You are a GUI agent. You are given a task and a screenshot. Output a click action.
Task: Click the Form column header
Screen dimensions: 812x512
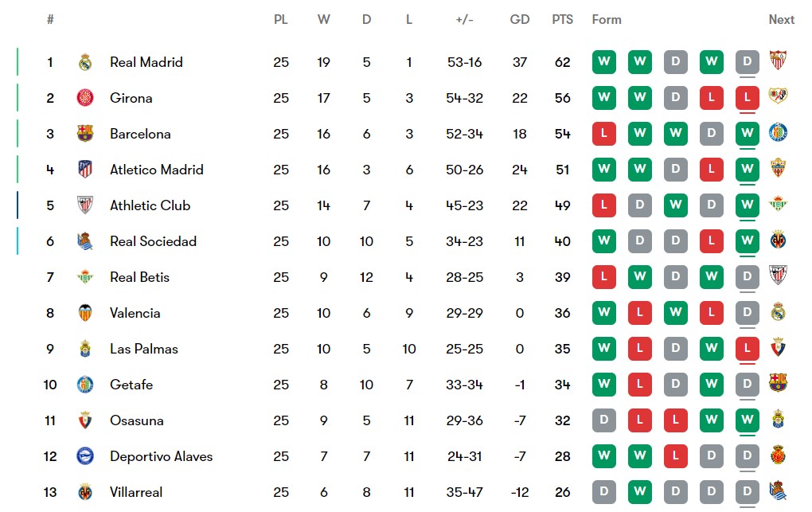(x=607, y=20)
